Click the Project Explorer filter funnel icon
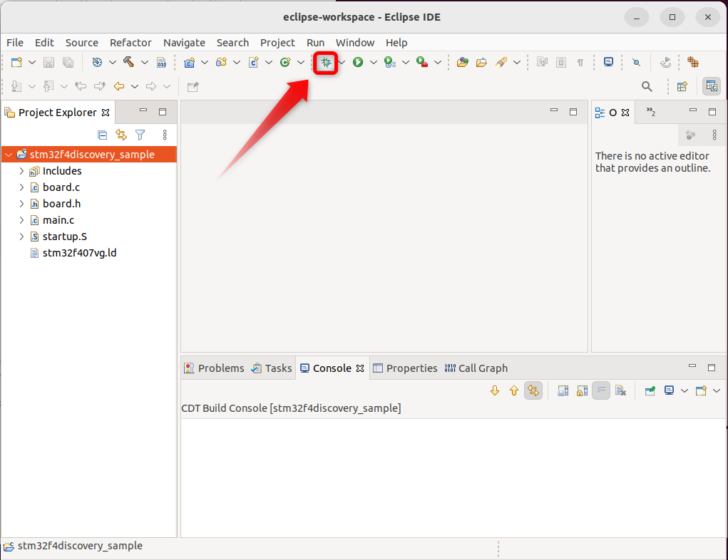The height and width of the screenshot is (560, 728). (140, 135)
